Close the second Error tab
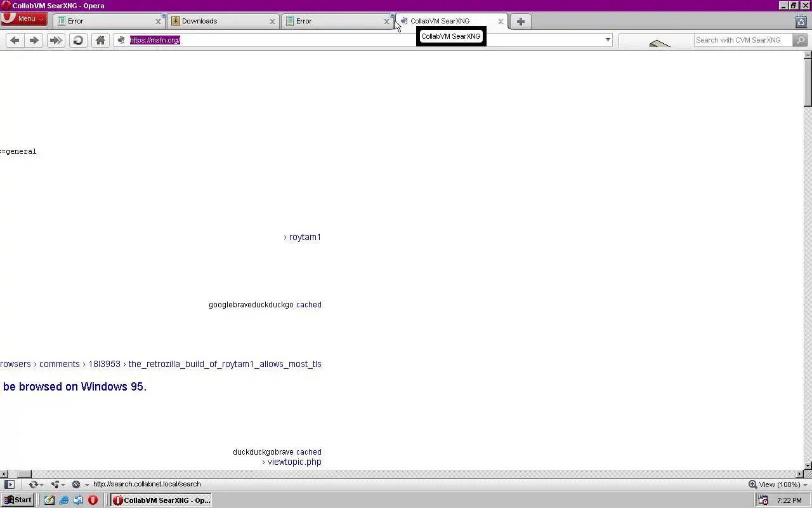This screenshot has height=508, width=812. (x=386, y=21)
